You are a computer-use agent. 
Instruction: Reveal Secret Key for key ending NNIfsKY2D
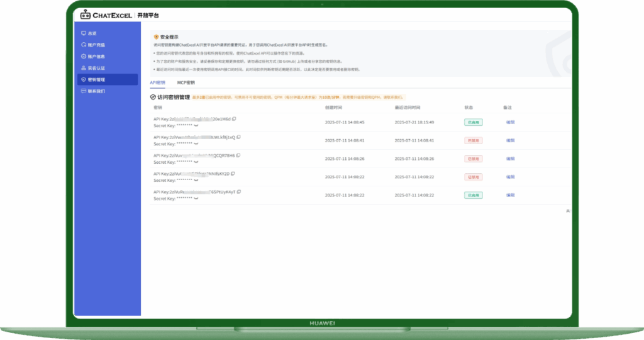point(196,181)
